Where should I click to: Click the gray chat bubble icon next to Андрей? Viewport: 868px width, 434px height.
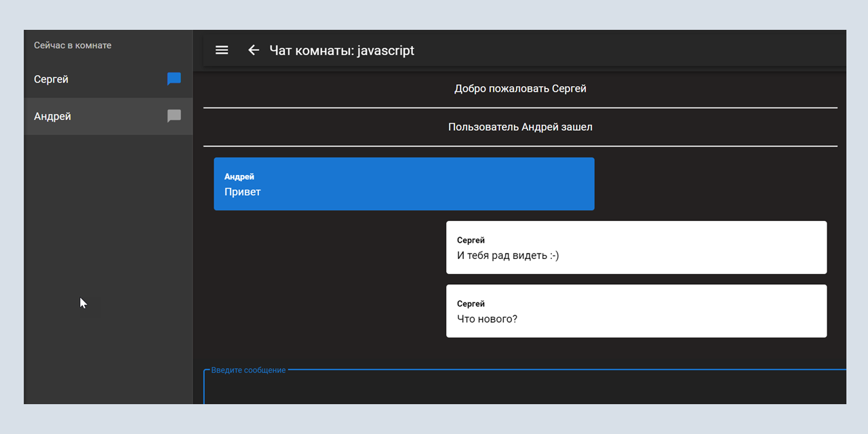pos(174,116)
